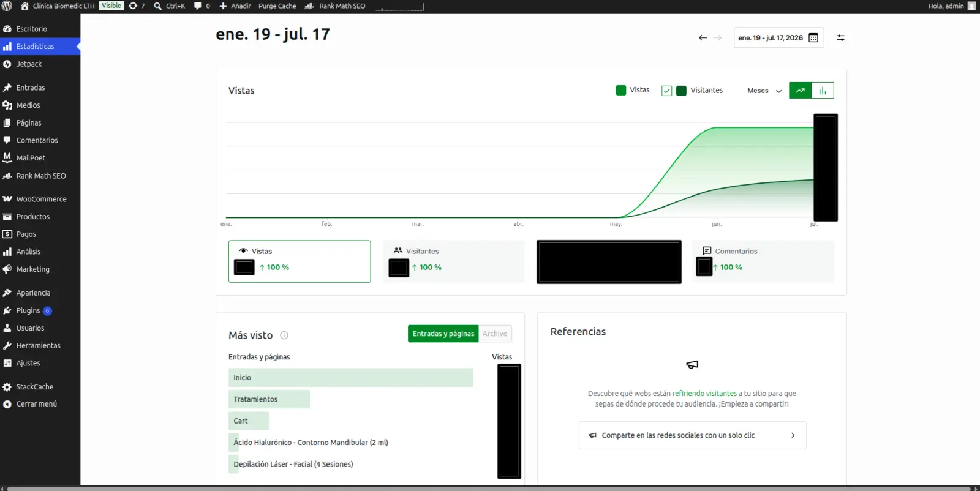Open StackCache in the sidebar
Screen dimensions: 980x491
[40, 387]
